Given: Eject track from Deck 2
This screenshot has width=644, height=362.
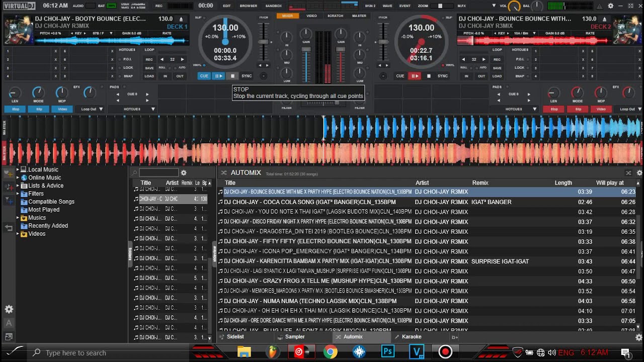Looking at the screenshot, I should [x=605, y=19].
